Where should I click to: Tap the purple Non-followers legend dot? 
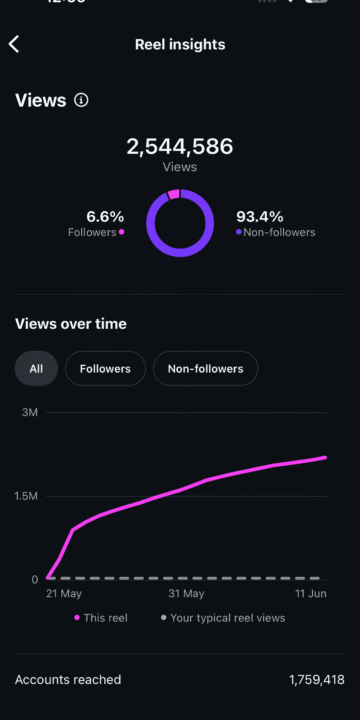[239, 232]
